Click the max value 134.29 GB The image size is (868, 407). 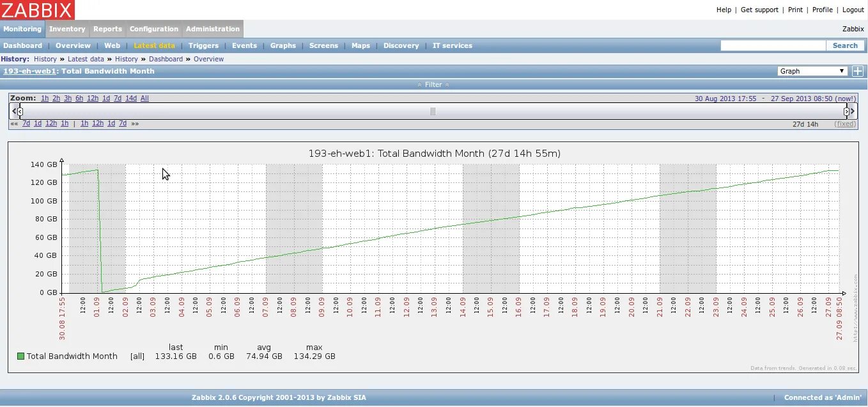point(314,356)
